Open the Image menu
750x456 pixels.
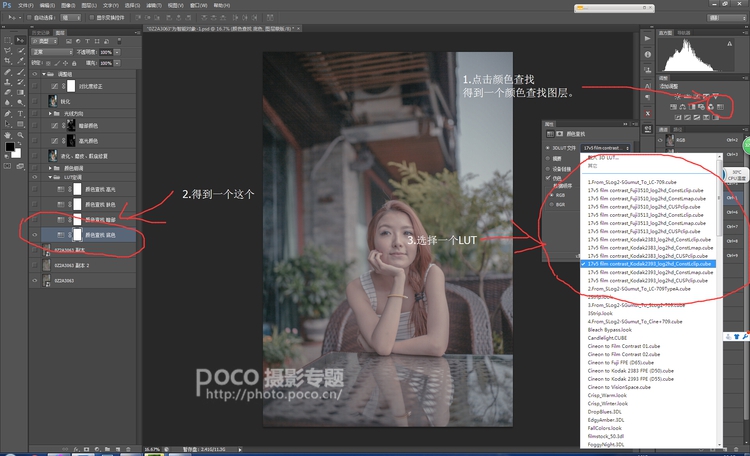coord(67,5)
